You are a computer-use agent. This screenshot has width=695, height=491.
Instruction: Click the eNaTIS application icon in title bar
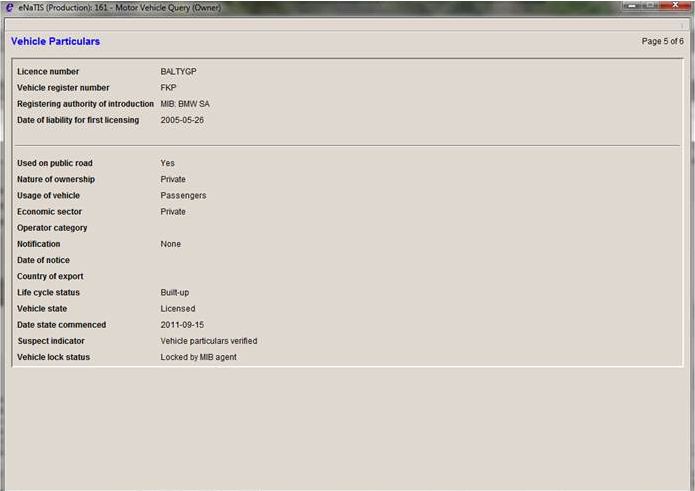[x=9, y=8]
